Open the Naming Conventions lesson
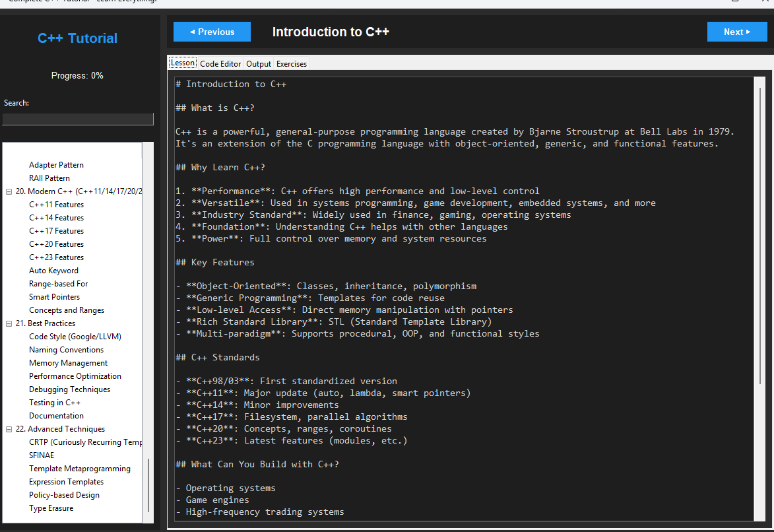Viewport: 774px width, 532px height. pos(66,350)
